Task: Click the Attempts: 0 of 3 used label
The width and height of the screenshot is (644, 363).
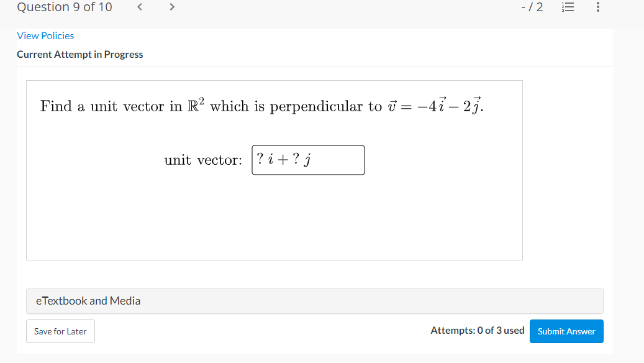Action: click(477, 330)
